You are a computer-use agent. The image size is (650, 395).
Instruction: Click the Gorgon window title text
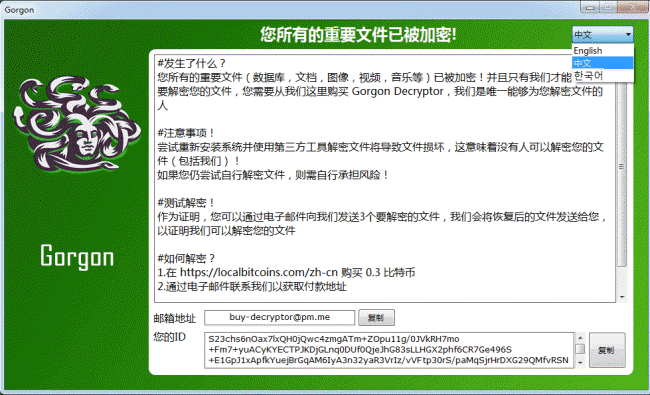click(x=19, y=10)
